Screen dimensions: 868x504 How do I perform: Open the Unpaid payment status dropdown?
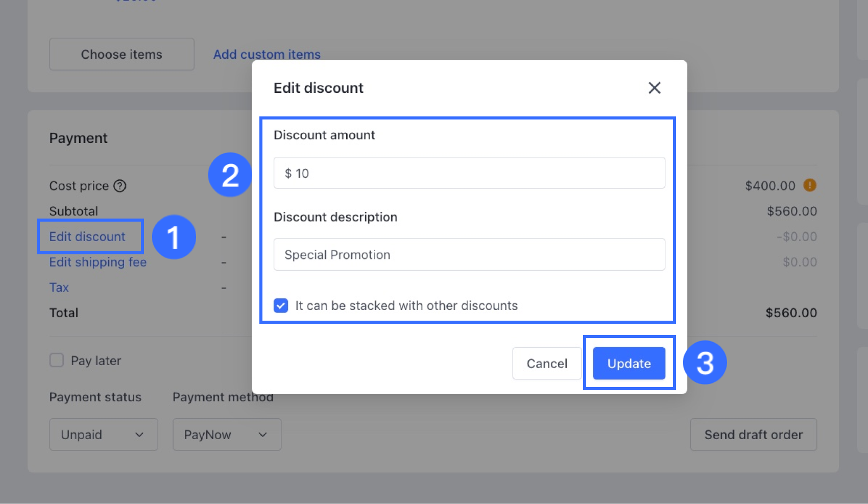point(103,435)
